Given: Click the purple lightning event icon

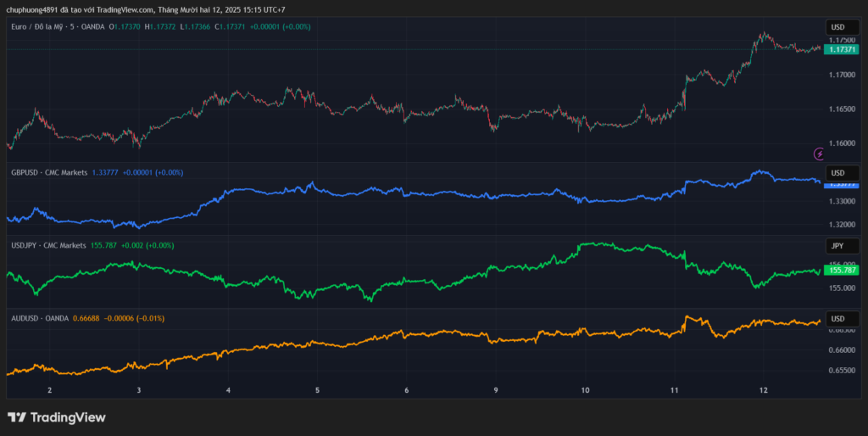Looking at the screenshot, I should pos(819,154).
